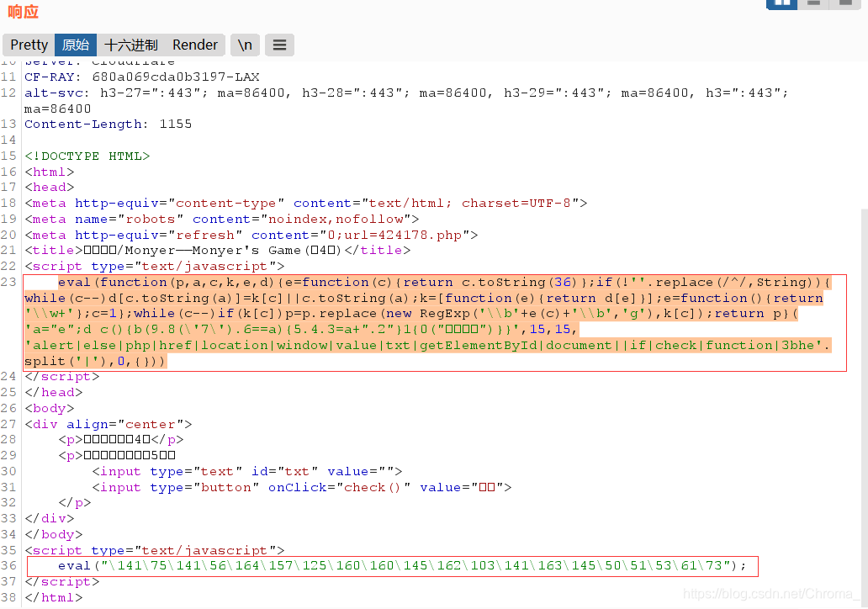Switch to the Render tab
Screen dimensions: 868x609
tap(195, 45)
